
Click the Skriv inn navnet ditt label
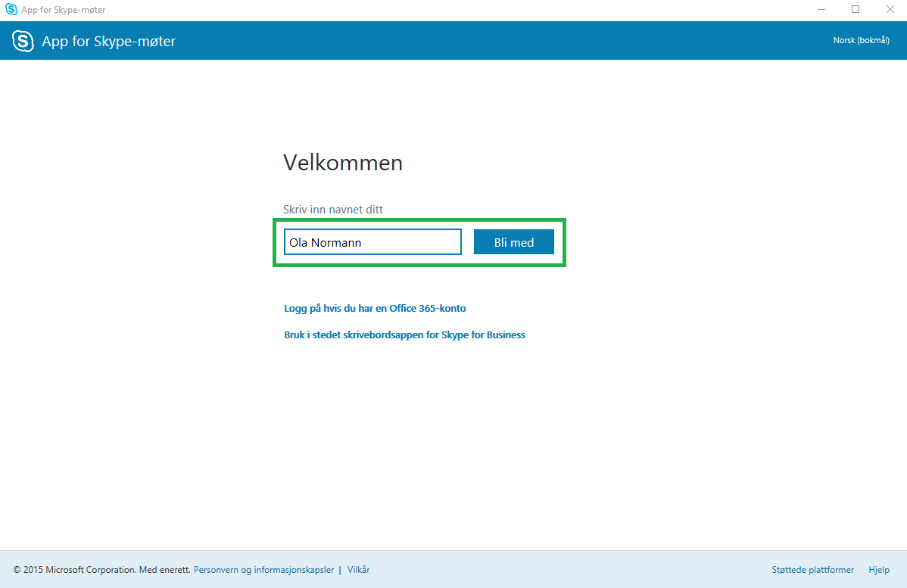pyautogui.click(x=332, y=210)
